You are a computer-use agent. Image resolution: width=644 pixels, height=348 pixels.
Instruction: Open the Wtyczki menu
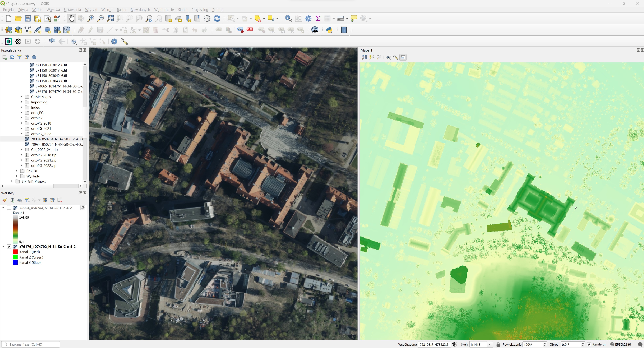click(x=91, y=10)
